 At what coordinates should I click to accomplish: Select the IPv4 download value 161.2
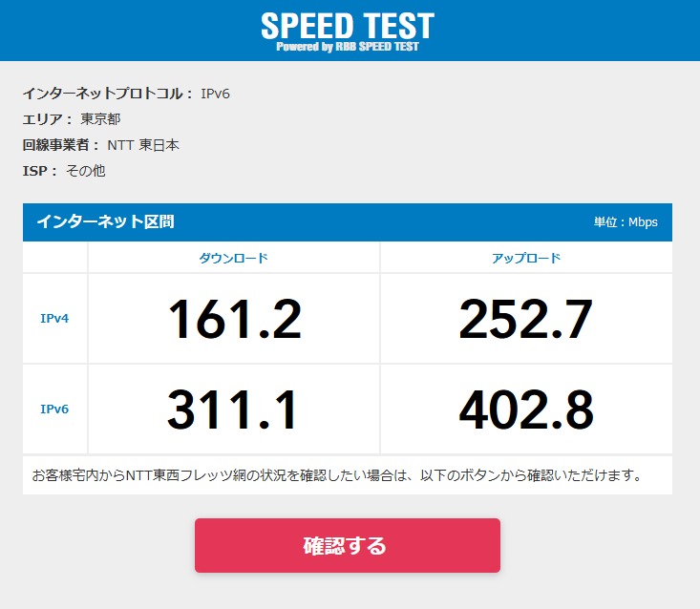(234, 319)
